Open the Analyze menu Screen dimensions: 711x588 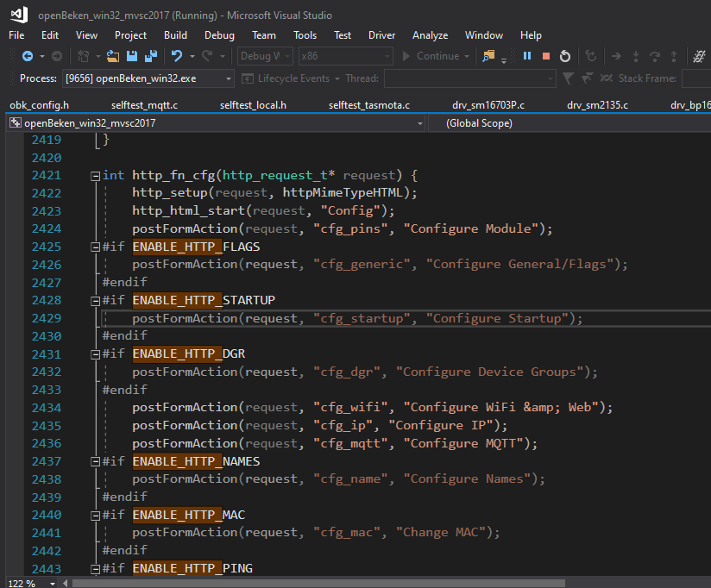[x=430, y=35]
